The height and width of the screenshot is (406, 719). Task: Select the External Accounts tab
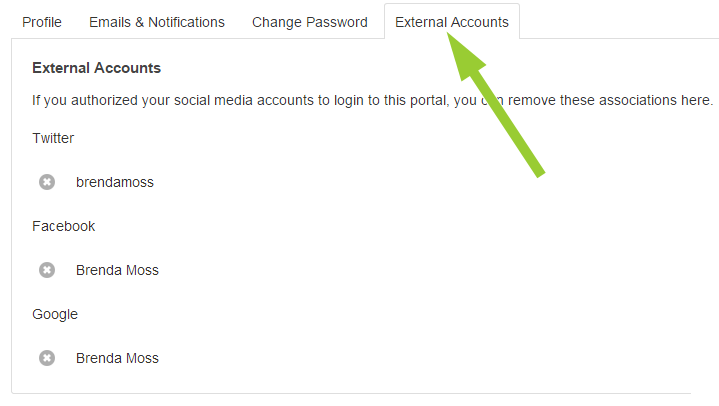pos(452,22)
